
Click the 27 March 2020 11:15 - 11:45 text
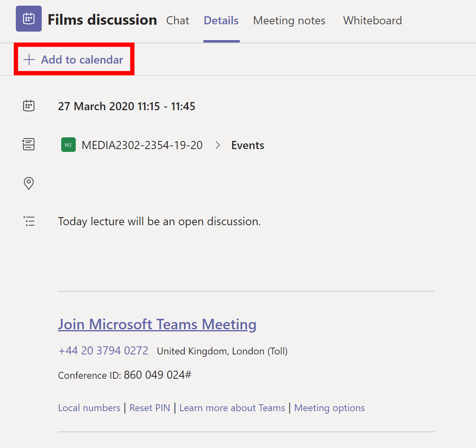point(126,106)
